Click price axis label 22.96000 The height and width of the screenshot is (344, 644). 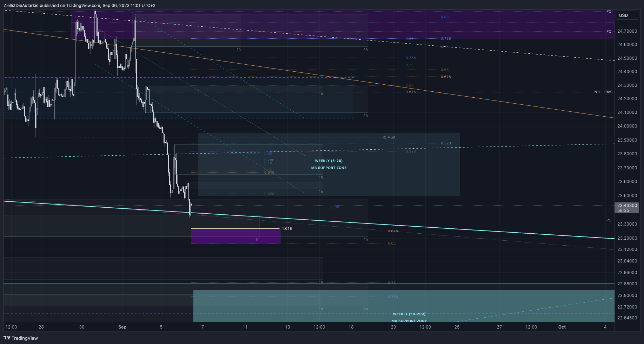tap(627, 273)
